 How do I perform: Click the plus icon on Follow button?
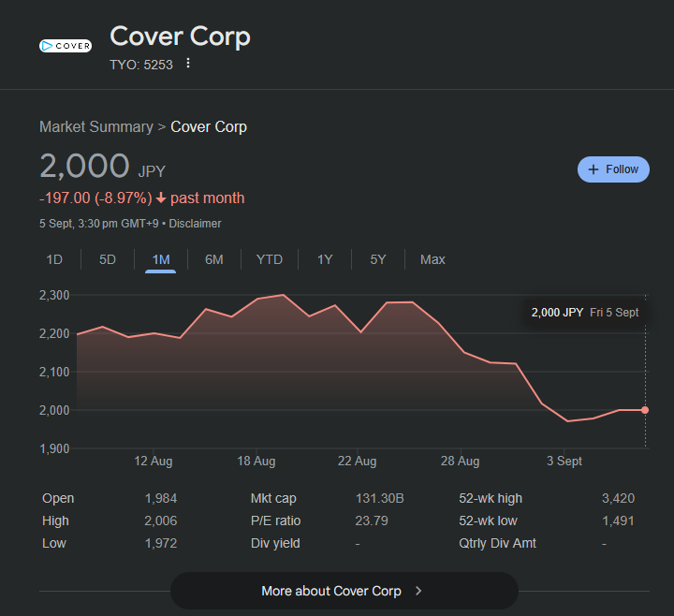(x=593, y=169)
